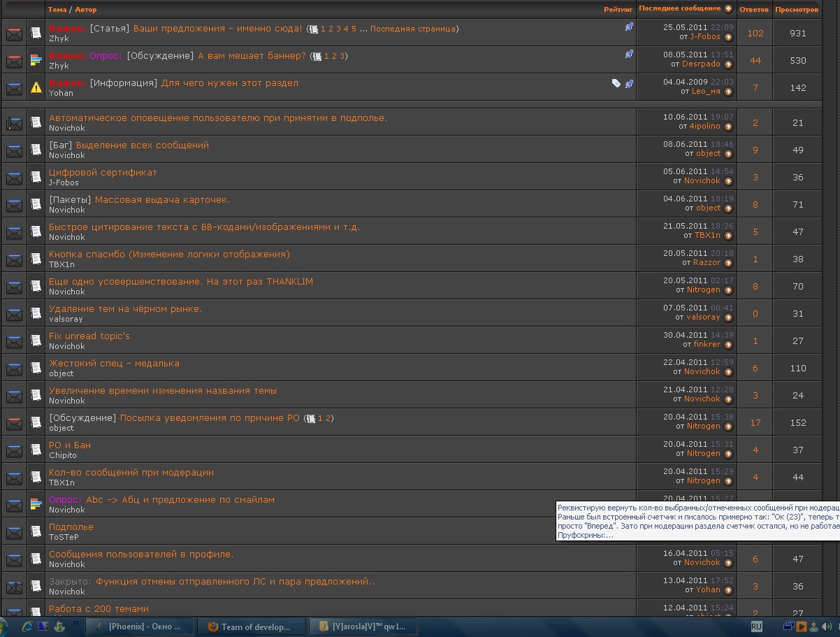Click go-to-last-post arrow beside J-Fobos

coord(728,37)
